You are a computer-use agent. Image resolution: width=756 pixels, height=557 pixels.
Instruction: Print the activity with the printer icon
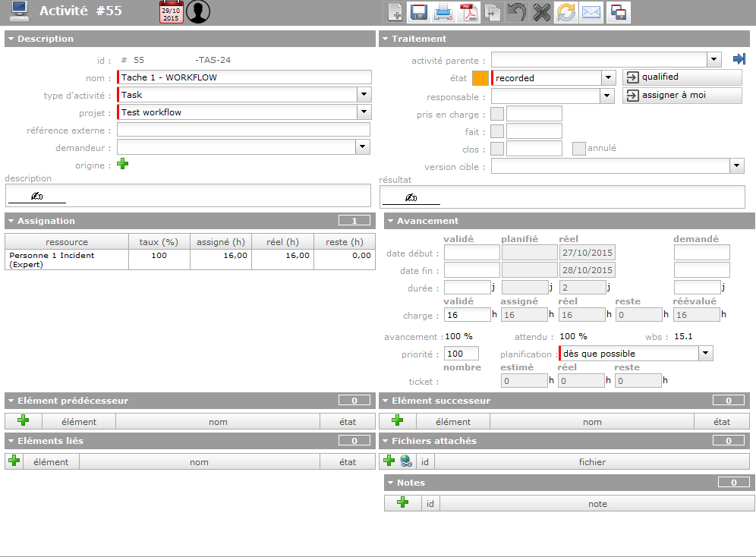coord(443,12)
